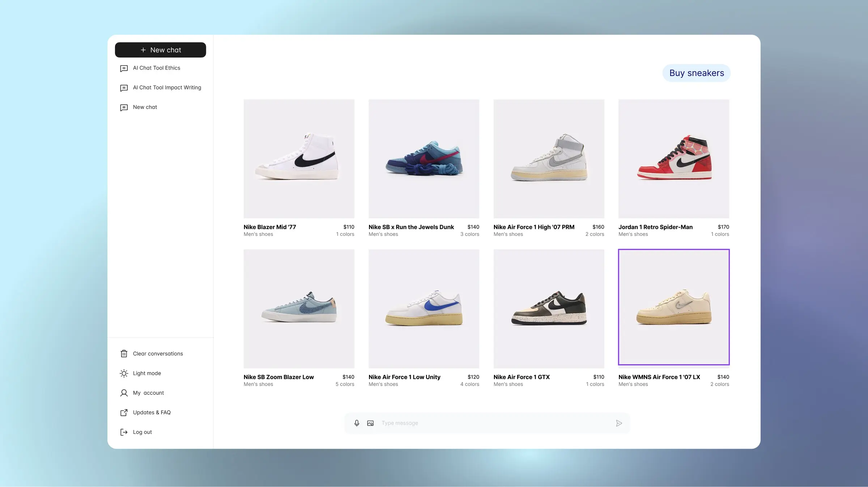Click the trash icon for Clear conversations
The image size is (868, 487).
click(x=124, y=353)
